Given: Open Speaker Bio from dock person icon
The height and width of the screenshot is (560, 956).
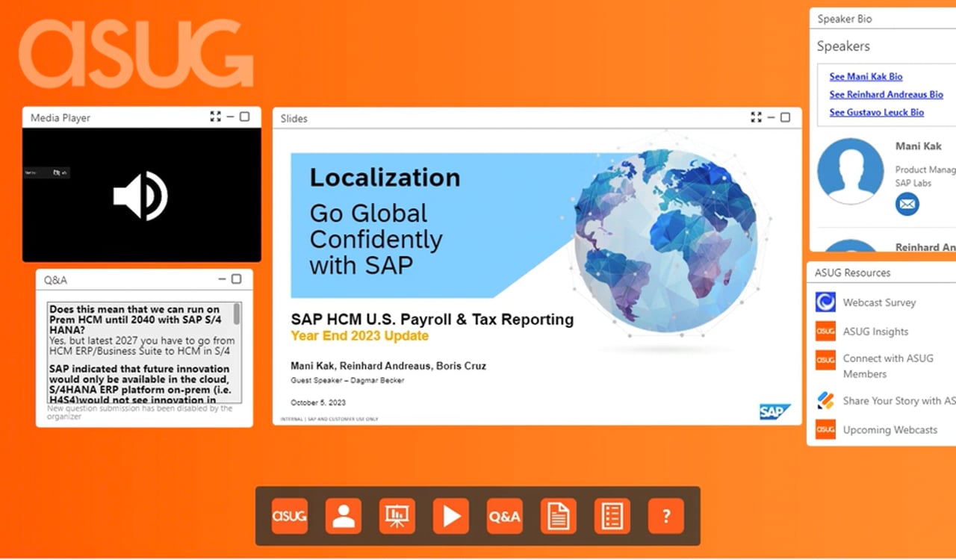Looking at the screenshot, I should click(344, 516).
